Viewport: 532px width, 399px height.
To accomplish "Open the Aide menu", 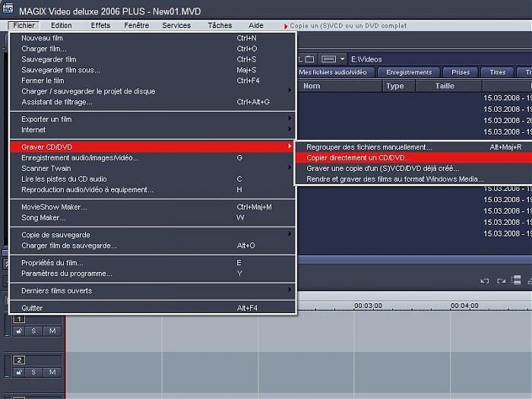I will (x=256, y=25).
